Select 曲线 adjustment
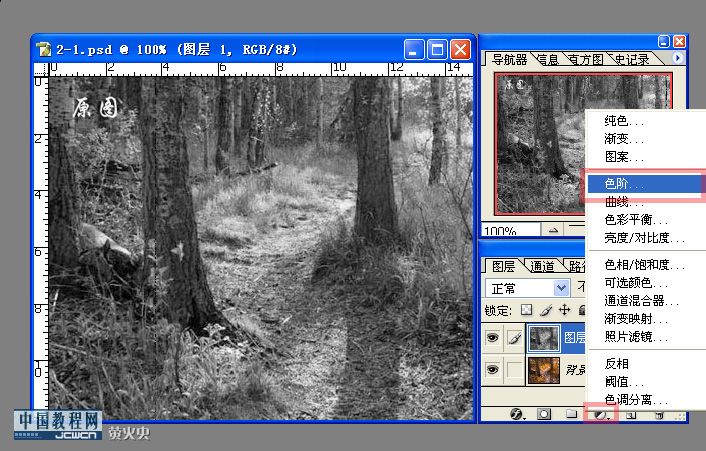 tap(645, 202)
